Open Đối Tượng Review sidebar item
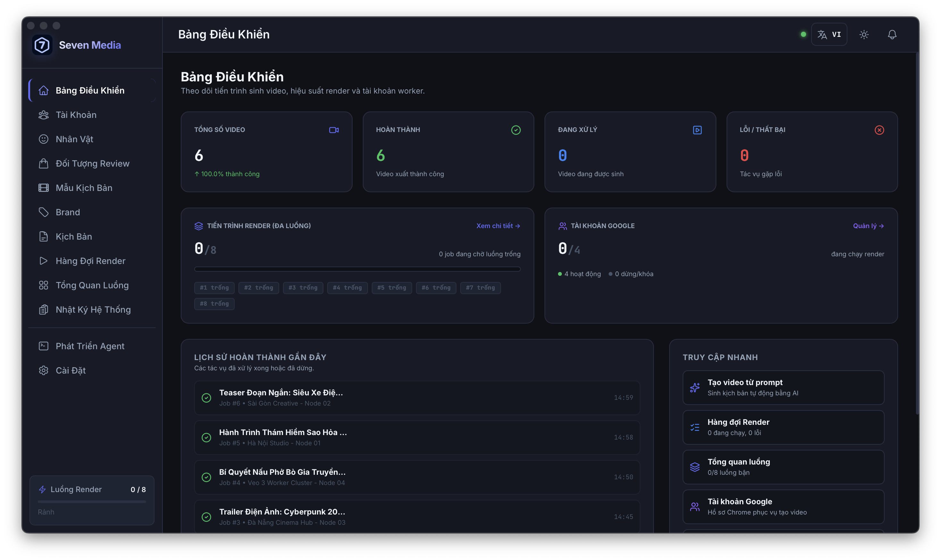 (x=93, y=163)
